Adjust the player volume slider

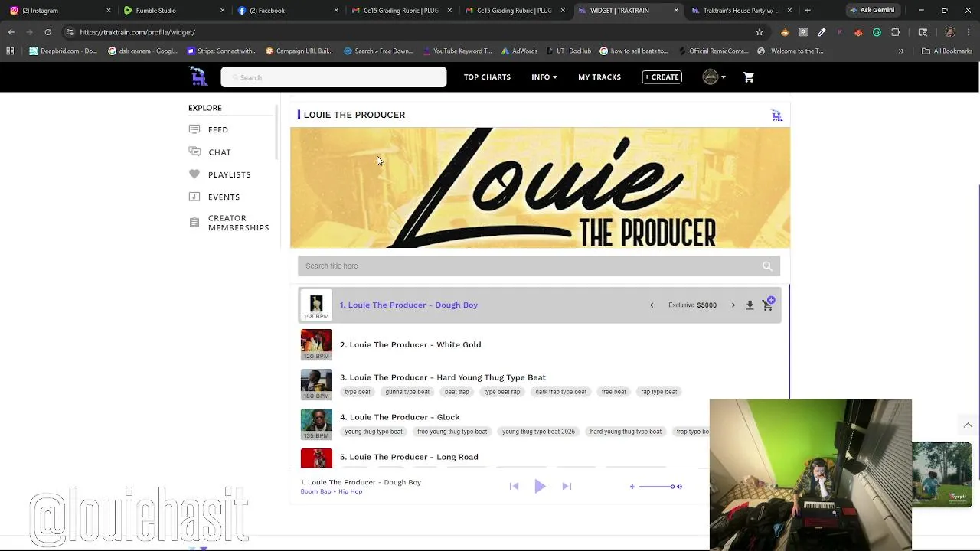(x=657, y=487)
